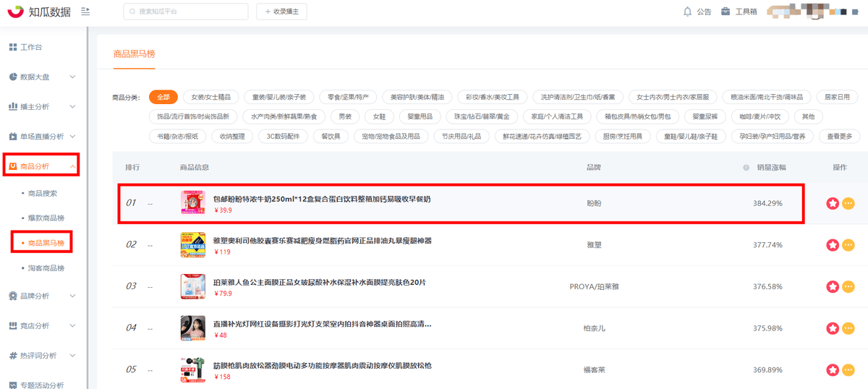Viewport: 868px width, 389px height.
Task: Click star icon for 珀莱雅 mask row
Action: click(833, 286)
